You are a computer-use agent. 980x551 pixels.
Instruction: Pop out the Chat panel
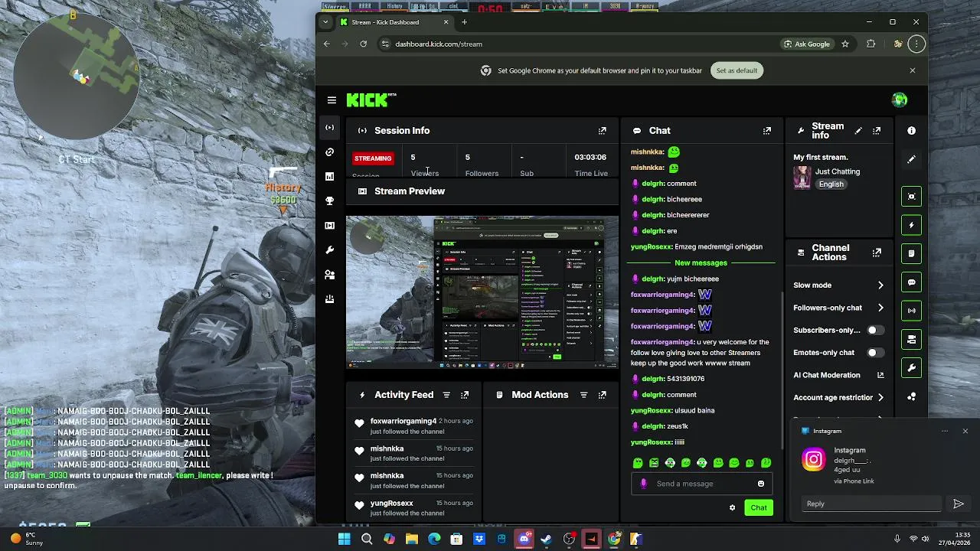tap(767, 131)
